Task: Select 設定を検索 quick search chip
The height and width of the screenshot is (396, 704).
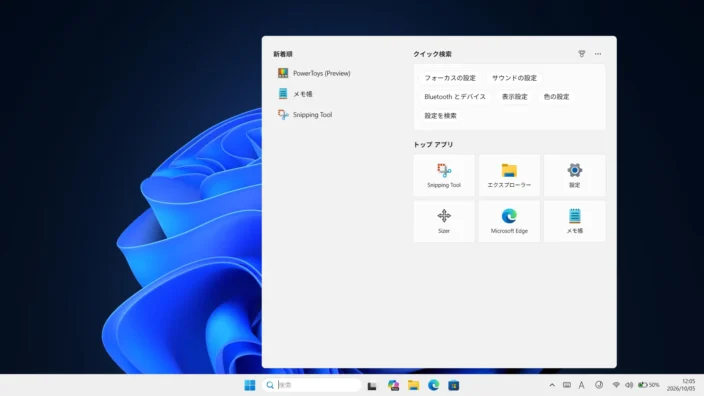Action: [440, 116]
